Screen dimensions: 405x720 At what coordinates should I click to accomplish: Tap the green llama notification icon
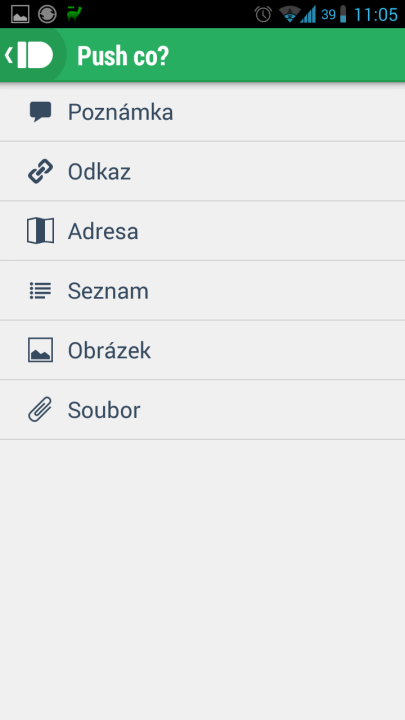point(74,14)
